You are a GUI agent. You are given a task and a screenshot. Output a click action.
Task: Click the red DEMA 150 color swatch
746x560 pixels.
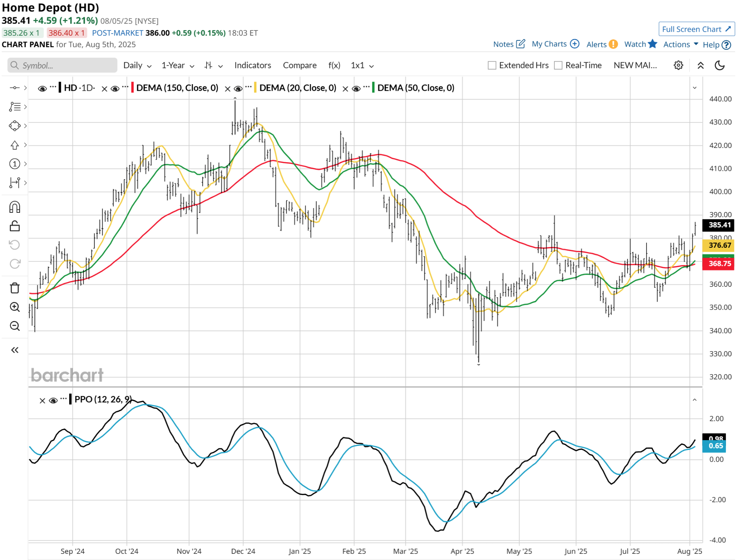[133, 88]
